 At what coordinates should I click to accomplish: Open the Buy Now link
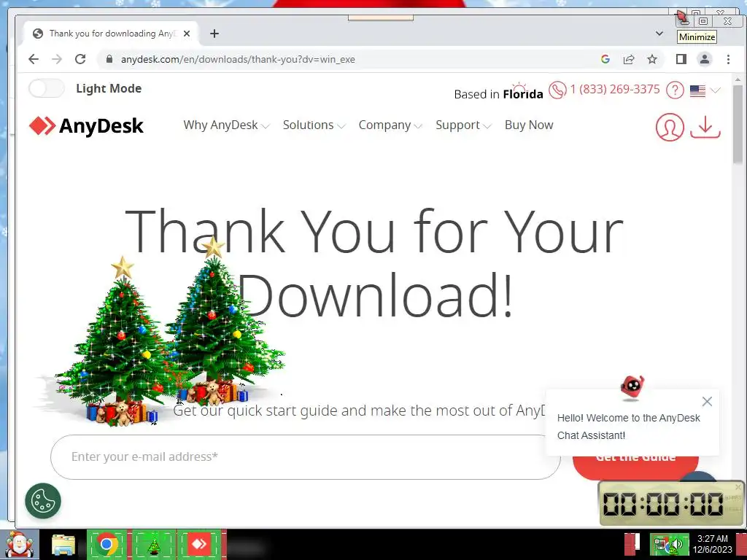[x=529, y=125]
